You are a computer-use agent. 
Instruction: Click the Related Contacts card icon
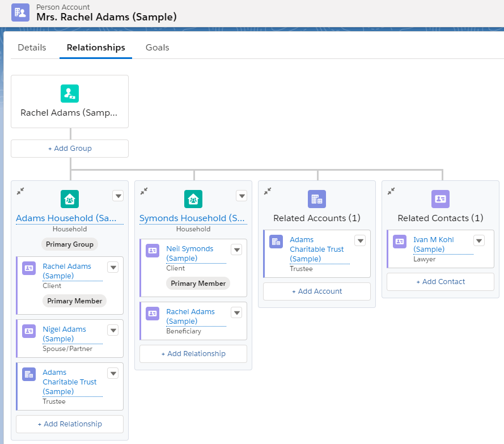pyautogui.click(x=441, y=199)
